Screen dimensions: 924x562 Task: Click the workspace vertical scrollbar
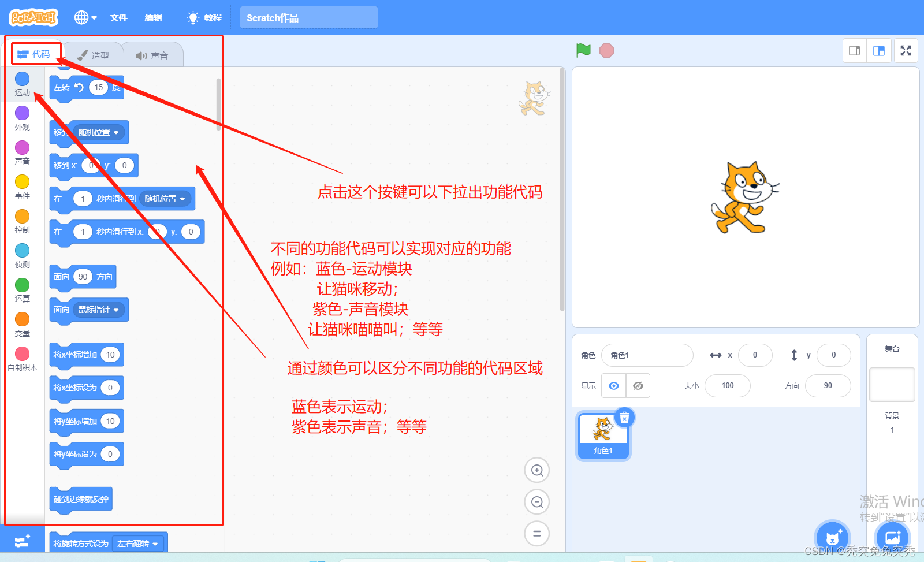tap(562, 191)
